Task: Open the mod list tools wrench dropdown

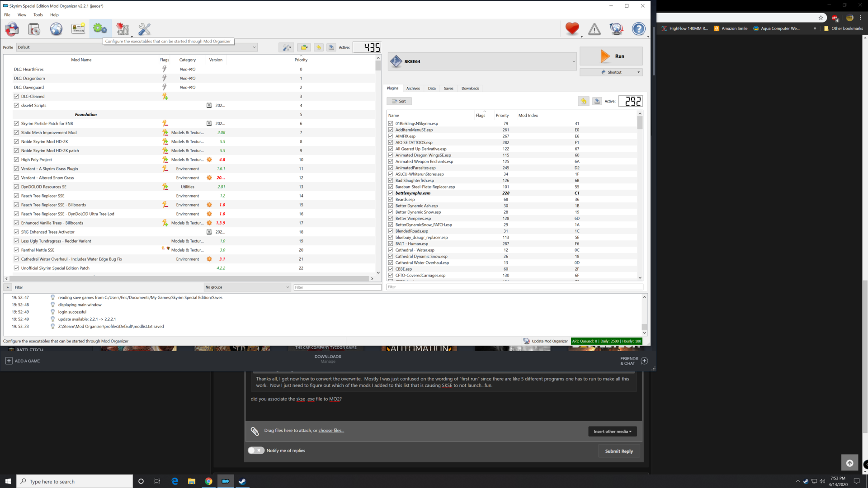Action: tap(287, 47)
